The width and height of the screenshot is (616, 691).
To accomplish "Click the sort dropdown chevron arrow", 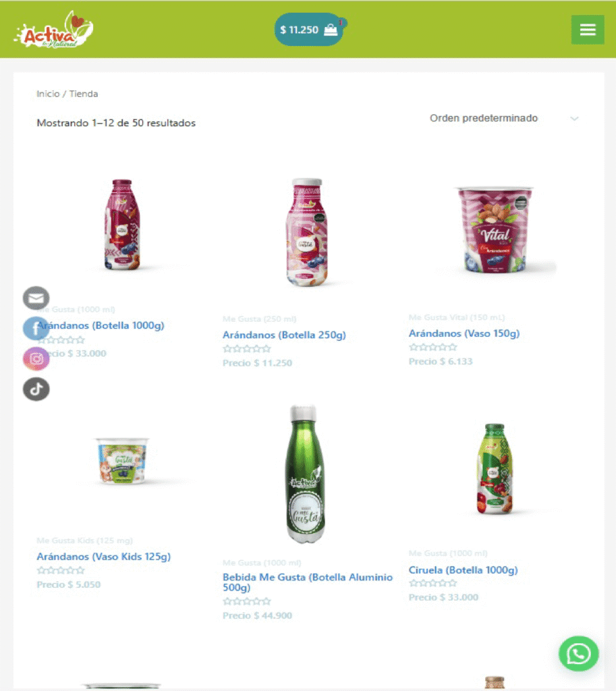I will click(x=574, y=119).
